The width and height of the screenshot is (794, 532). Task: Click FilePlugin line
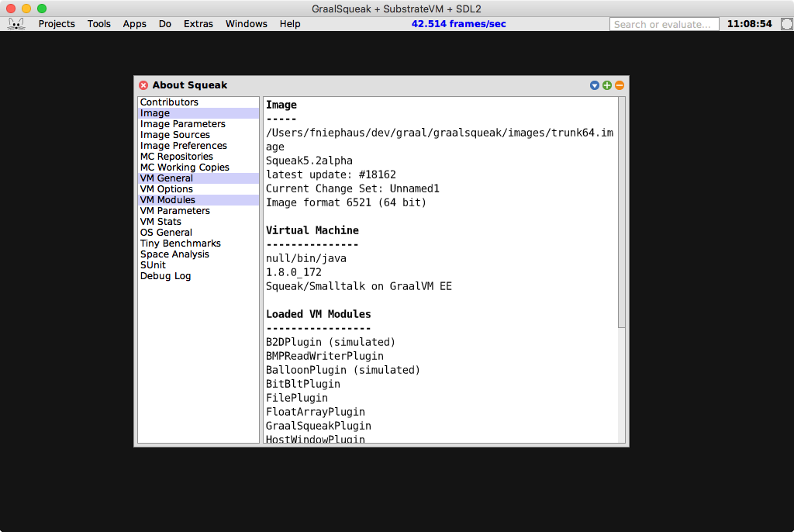click(297, 399)
